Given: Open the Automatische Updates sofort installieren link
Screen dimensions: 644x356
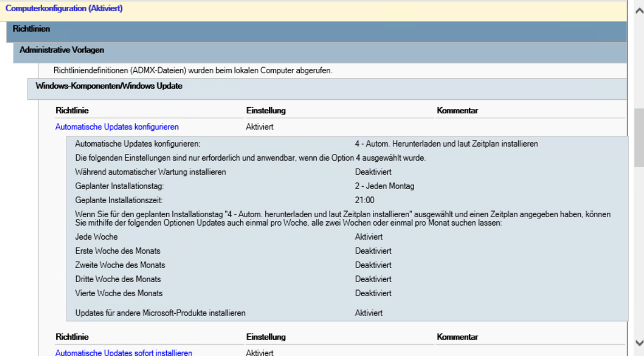Looking at the screenshot, I should (123, 353).
